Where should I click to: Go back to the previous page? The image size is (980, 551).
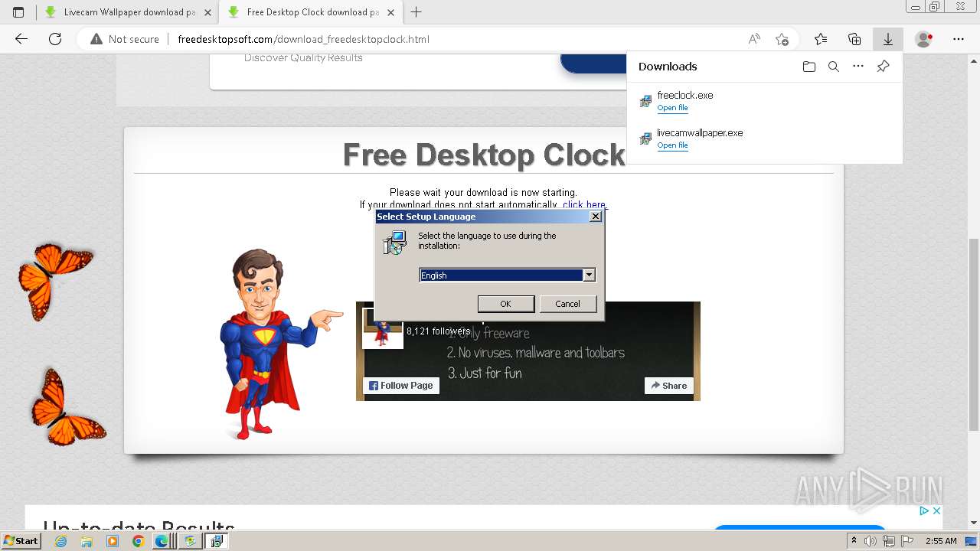(x=21, y=39)
